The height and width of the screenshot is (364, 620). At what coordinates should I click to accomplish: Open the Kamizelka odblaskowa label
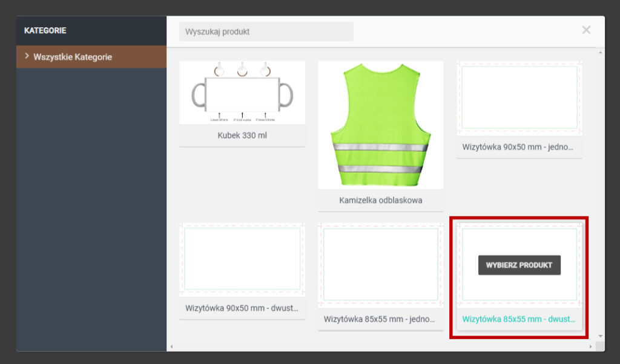(380, 200)
